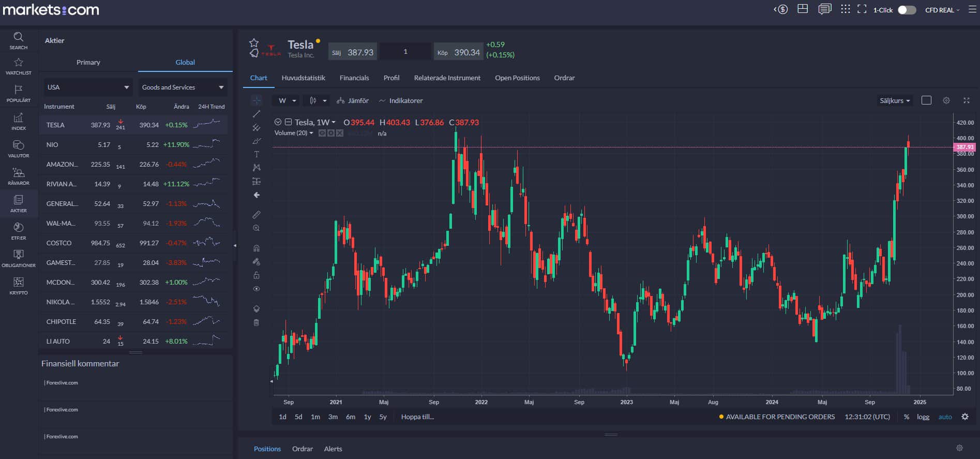
Task: Switch to the Financials tab
Action: [354, 78]
